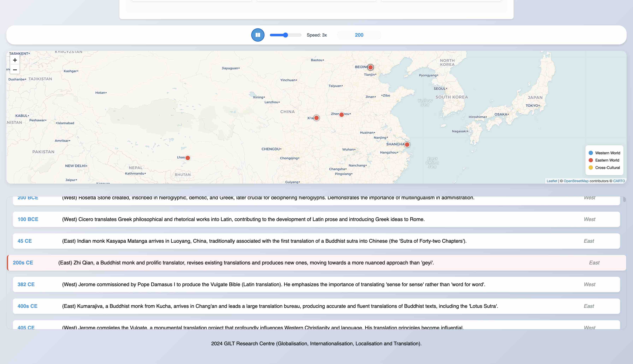633x364 pixels.
Task: Click the NEW DELHI label on the map
Action: [x=75, y=166]
